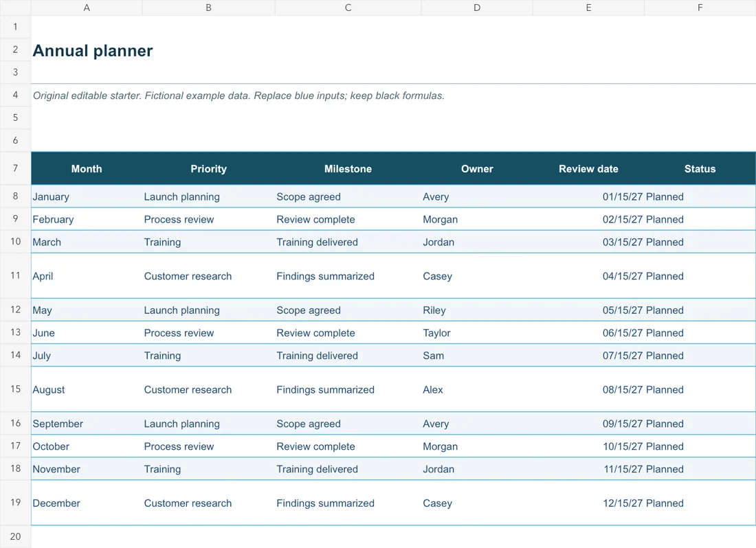Select owner "Avery" in the January row
Viewport: 756px width, 548px height.
click(478, 196)
